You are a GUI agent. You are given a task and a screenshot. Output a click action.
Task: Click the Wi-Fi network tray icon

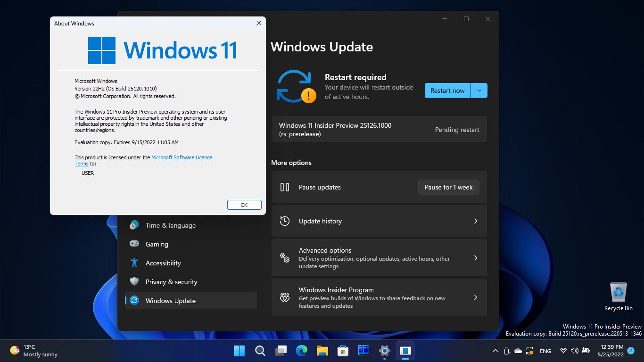tap(563, 351)
